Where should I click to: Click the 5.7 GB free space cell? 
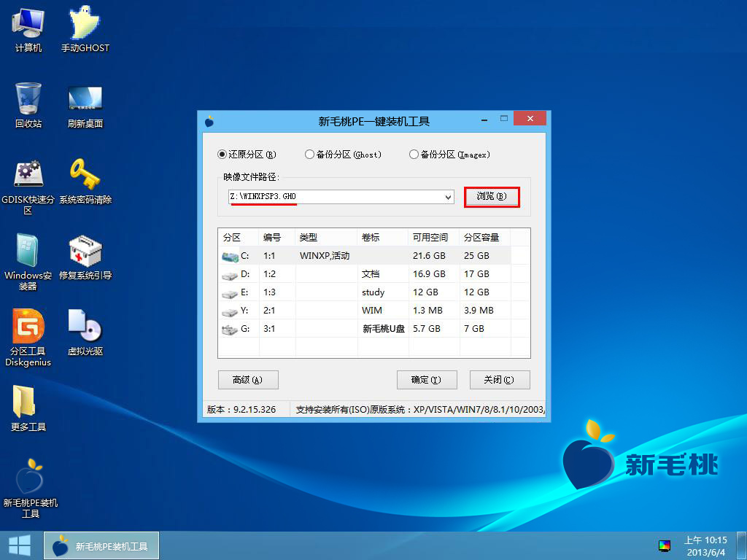[x=427, y=329]
